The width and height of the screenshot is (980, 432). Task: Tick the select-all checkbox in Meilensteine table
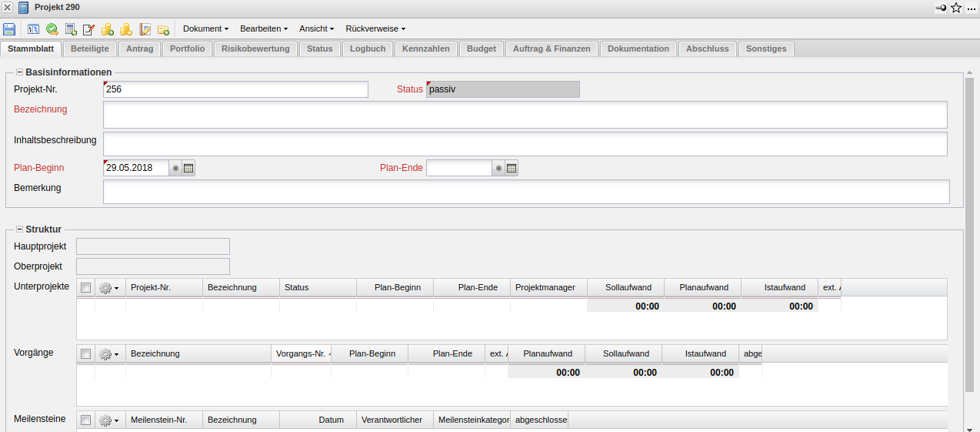[x=86, y=420]
